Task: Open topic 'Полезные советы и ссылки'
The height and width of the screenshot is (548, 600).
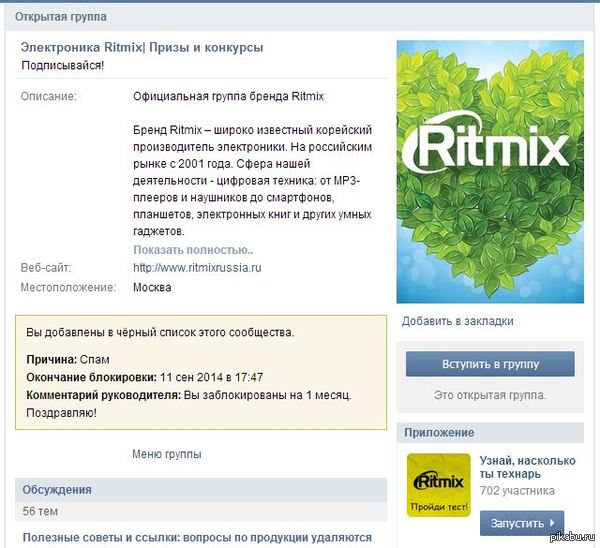Action: click(x=197, y=538)
